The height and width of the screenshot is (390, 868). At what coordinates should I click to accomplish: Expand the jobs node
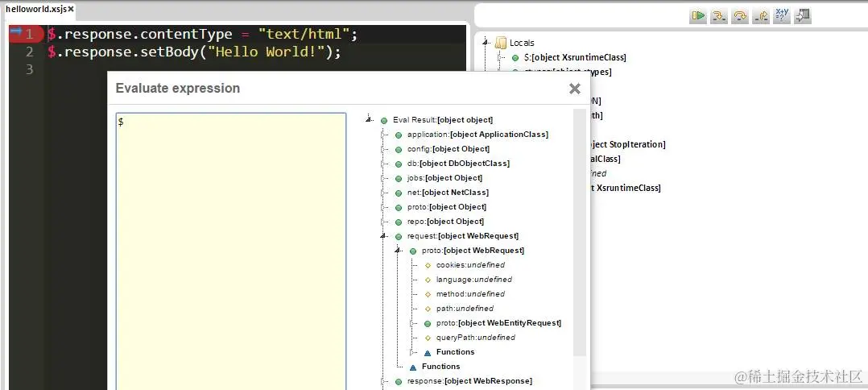click(x=382, y=178)
